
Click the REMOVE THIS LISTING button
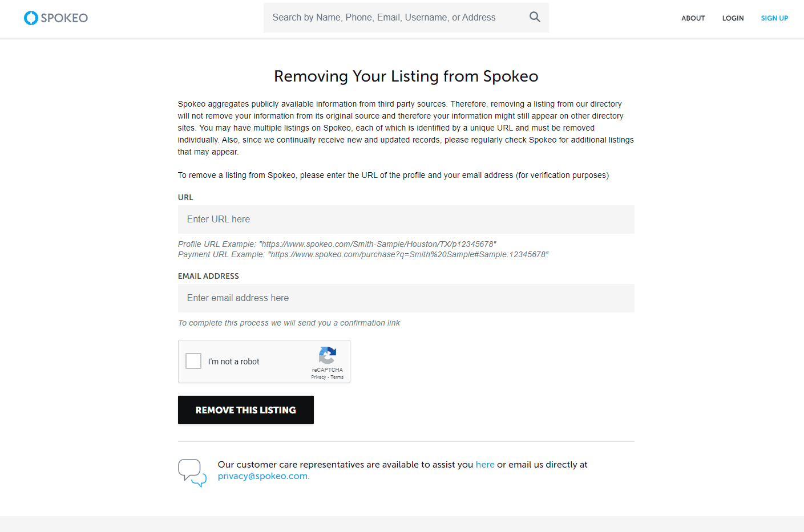point(246,410)
